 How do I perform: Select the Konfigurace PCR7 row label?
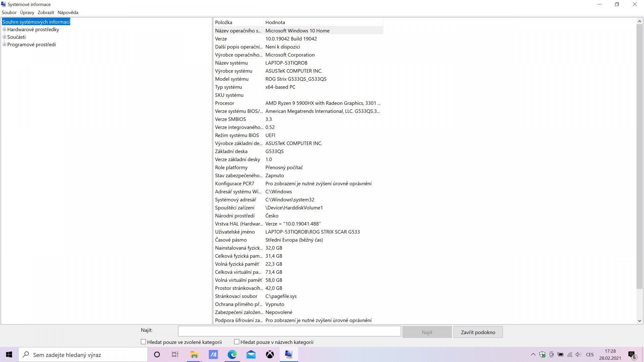(234, 183)
